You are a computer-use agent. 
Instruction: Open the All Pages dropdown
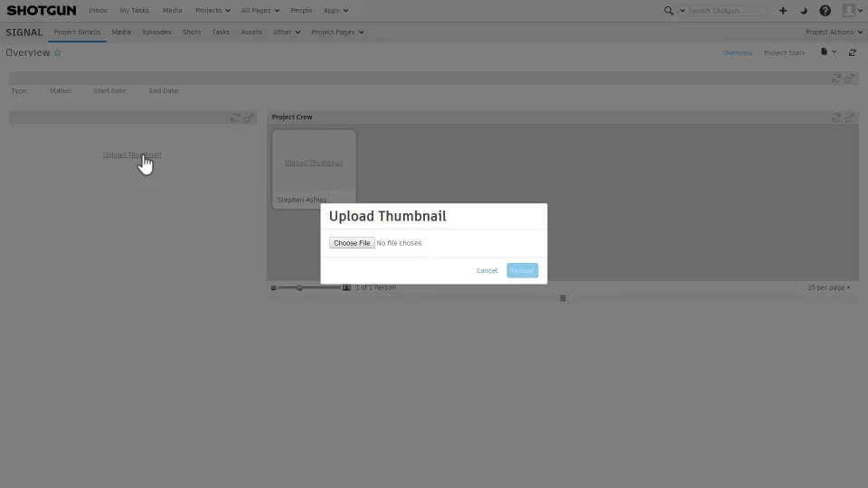tap(260, 11)
